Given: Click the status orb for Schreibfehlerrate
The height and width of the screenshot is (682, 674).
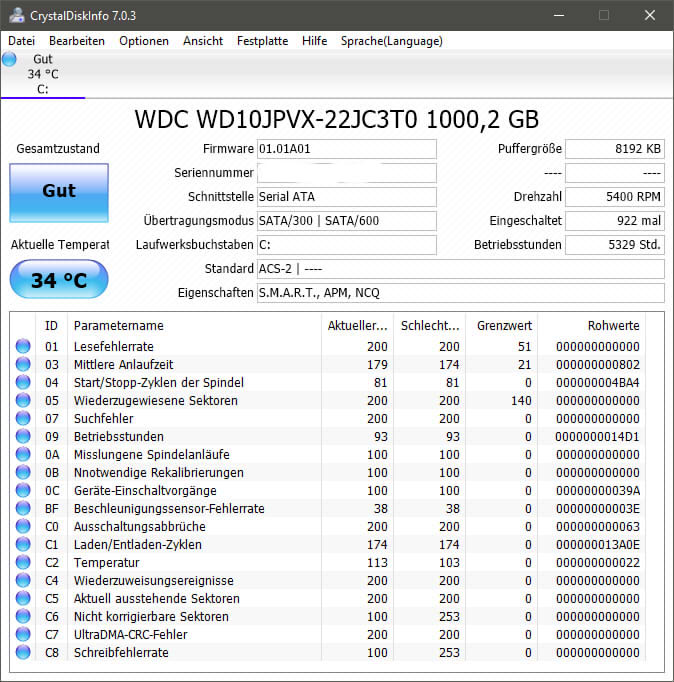Looking at the screenshot, I should point(23,652).
